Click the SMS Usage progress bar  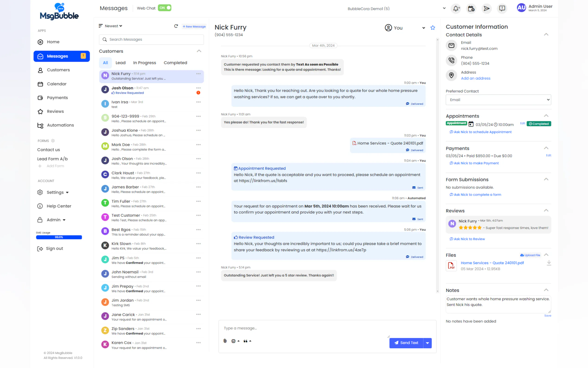59,237
